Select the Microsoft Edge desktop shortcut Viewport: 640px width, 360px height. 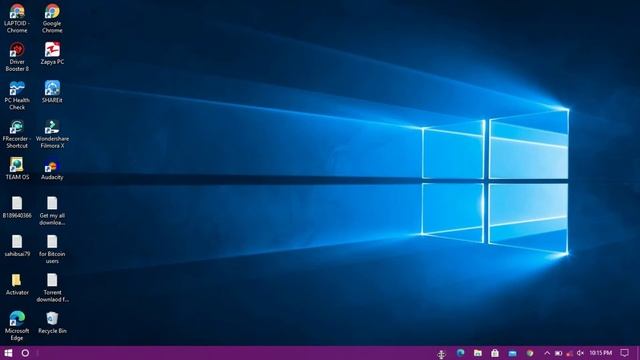17,326
